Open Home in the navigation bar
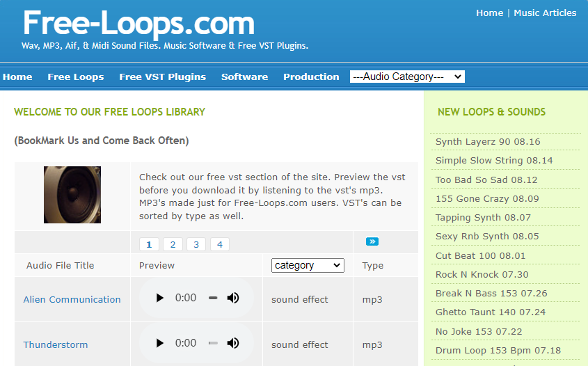 [x=17, y=77]
